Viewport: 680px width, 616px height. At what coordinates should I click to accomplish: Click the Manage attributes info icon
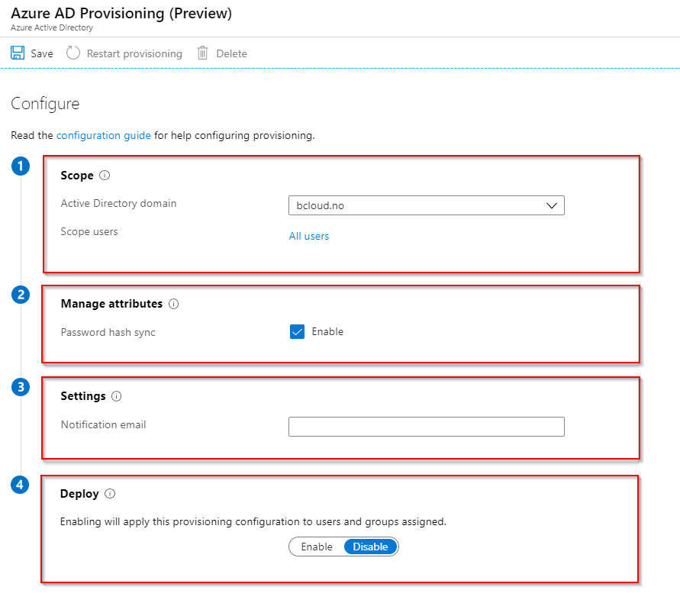point(174,303)
